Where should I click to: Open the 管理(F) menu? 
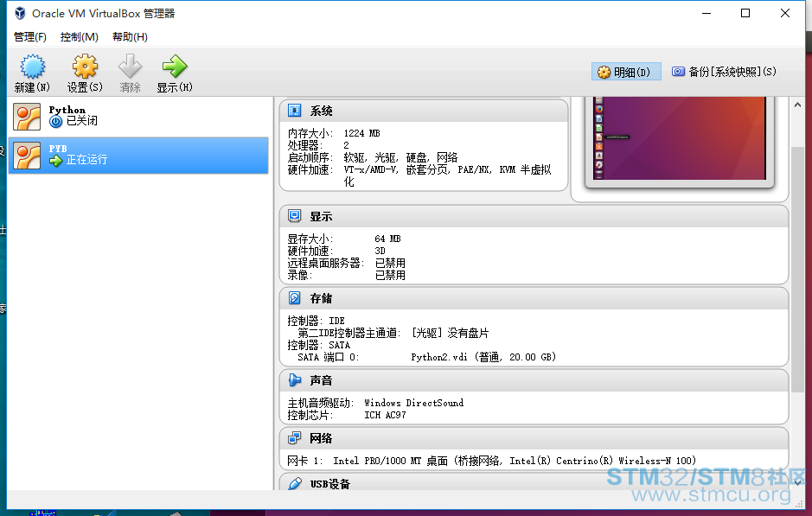pos(30,37)
